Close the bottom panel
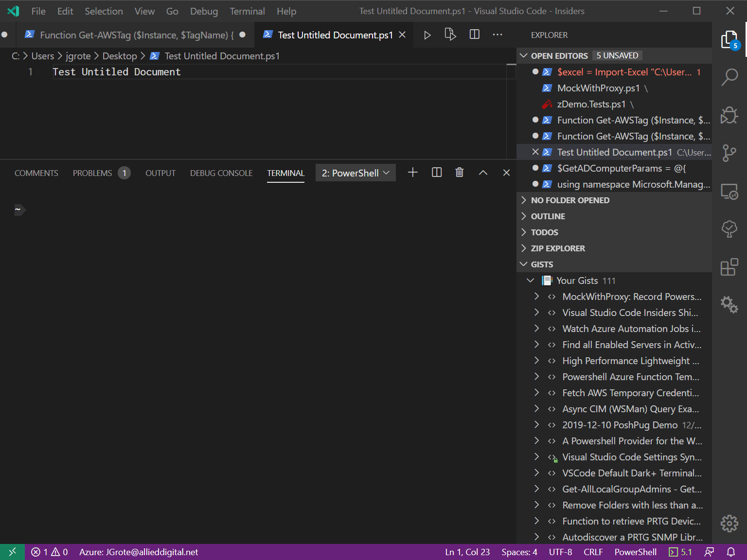 (506, 173)
